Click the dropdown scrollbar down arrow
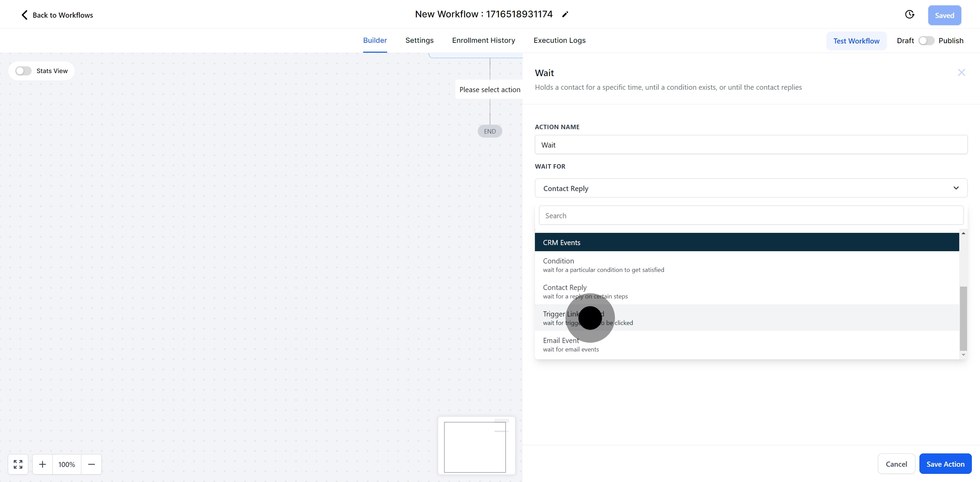 [963, 355]
